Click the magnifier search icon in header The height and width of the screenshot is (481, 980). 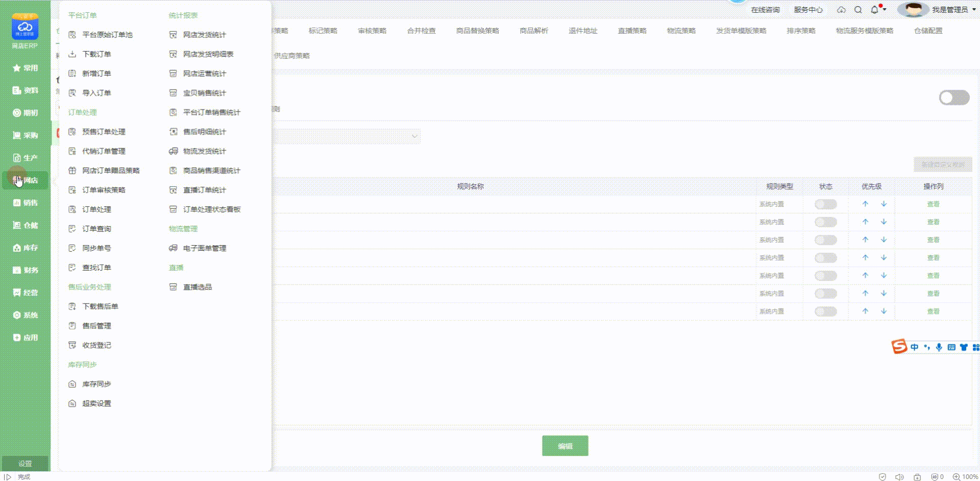click(858, 10)
